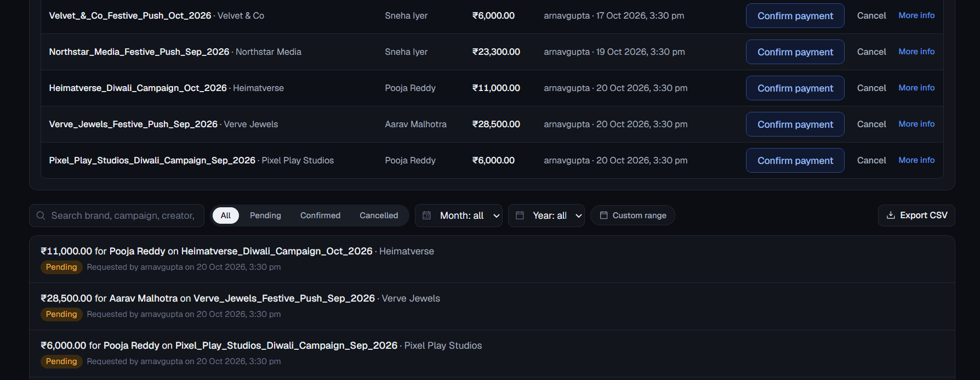Confirm payment for Velvet_&_Co_Festive_Push_Oct_2026

pyautogui.click(x=795, y=16)
